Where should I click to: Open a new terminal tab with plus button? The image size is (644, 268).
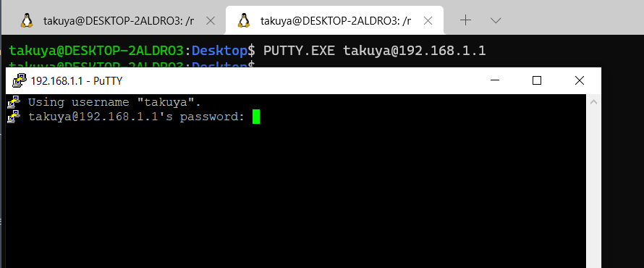465,20
